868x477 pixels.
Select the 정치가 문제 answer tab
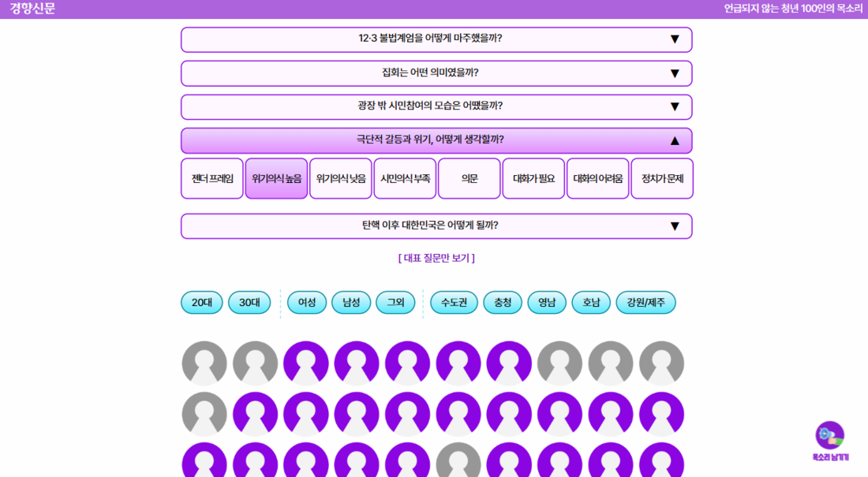click(662, 179)
